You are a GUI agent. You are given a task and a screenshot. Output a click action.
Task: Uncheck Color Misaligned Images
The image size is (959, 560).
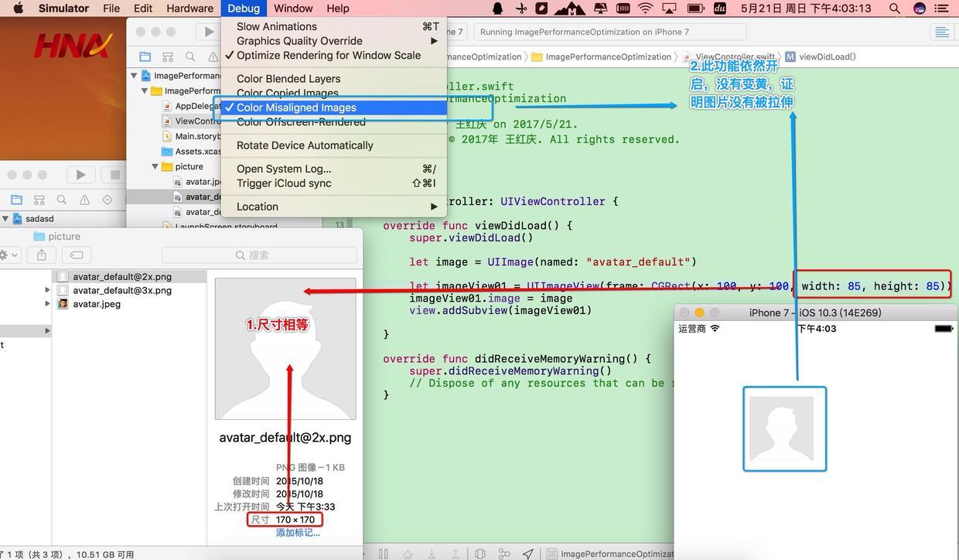point(333,108)
